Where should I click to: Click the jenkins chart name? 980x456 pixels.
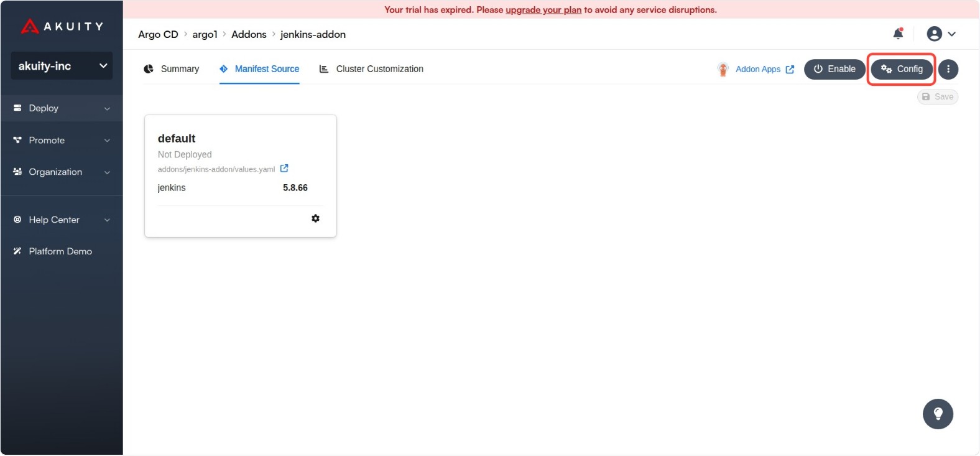point(172,188)
